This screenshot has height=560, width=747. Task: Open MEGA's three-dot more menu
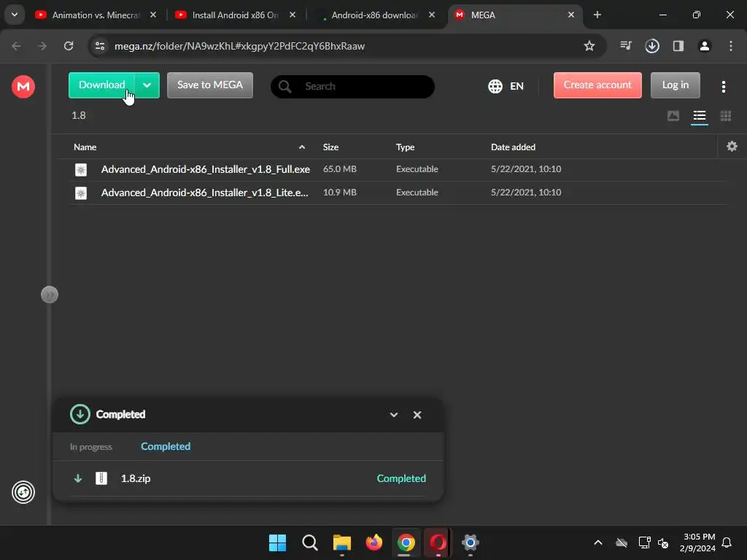point(723,86)
